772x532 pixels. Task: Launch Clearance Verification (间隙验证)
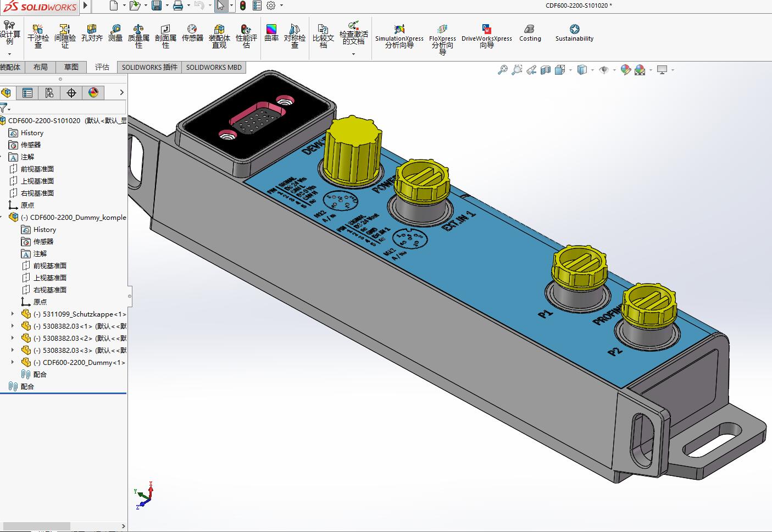(x=65, y=36)
